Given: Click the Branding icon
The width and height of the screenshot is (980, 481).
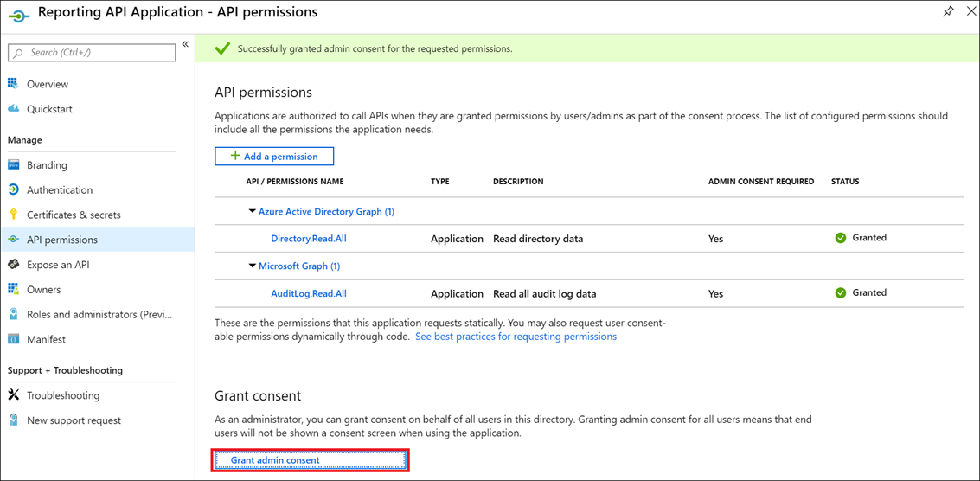Looking at the screenshot, I should point(13,165).
